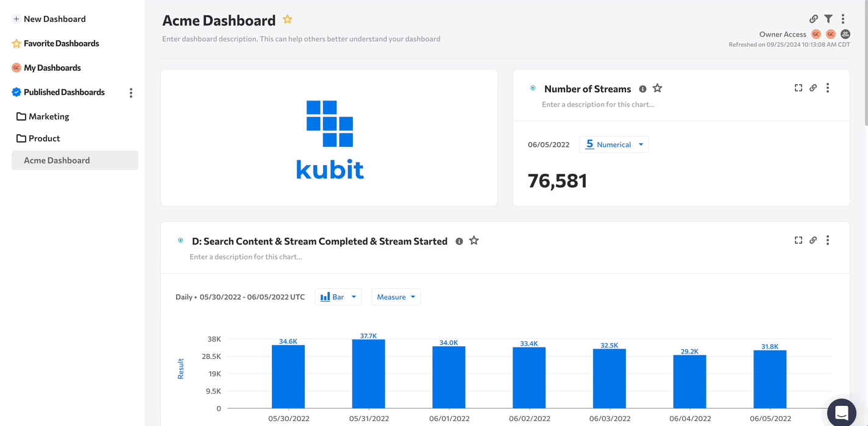
Task: Click the 06/05/2022 bar labeled 31.8K
Action: point(770,379)
